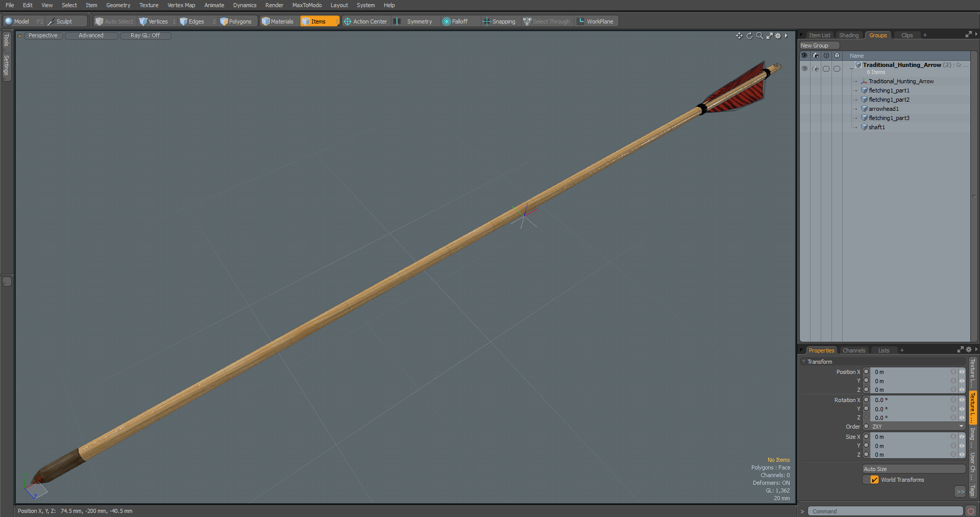Screen dimensions: 980x517
Task: Toggle Position X channel keyframe dot
Action: click(866, 371)
